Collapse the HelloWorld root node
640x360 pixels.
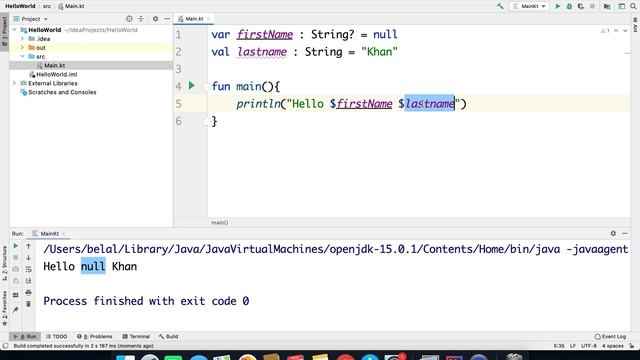15,30
